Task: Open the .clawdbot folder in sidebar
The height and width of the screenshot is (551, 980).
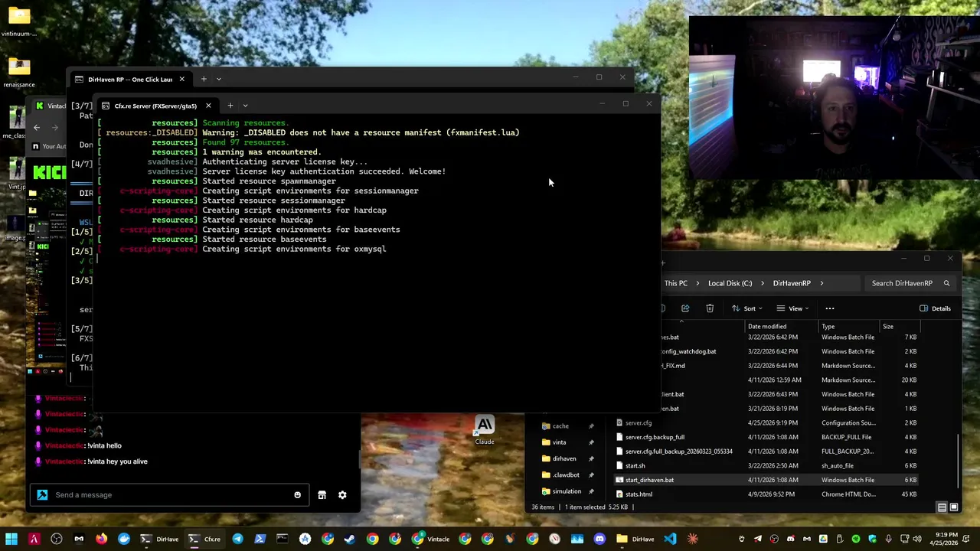Action: [567, 475]
